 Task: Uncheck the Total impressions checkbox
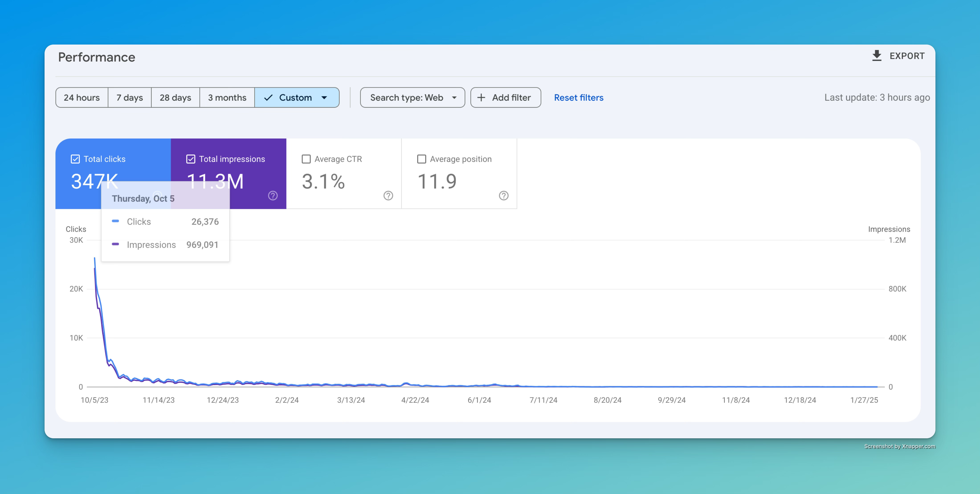(x=191, y=159)
